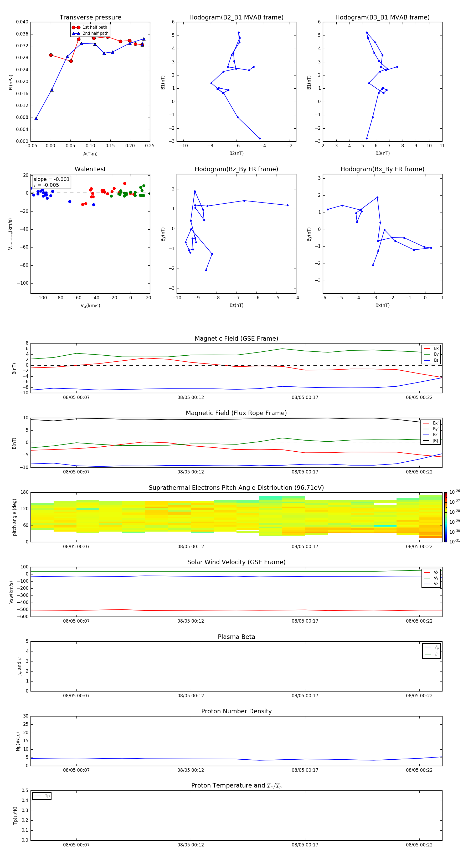Click the 'A(T·m)' x-axis label
Image resolution: width=473 pixels, height=868 pixels.
pyautogui.click(x=90, y=154)
